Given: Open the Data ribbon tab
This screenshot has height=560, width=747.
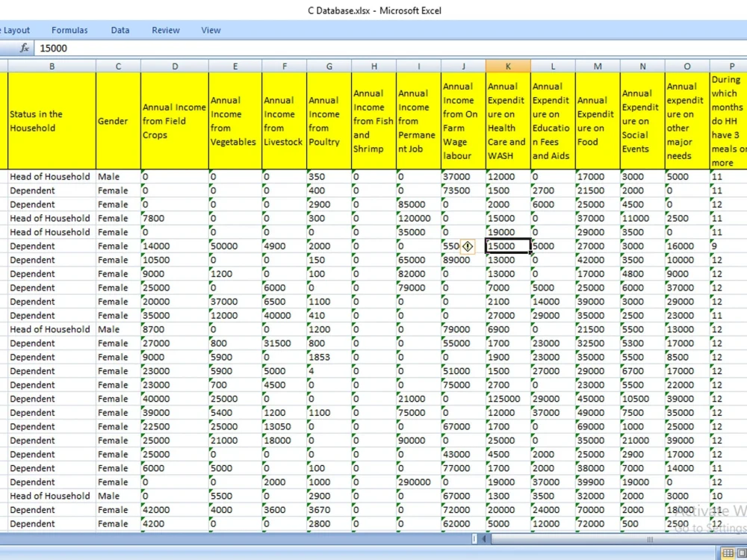Looking at the screenshot, I should point(120,30).
